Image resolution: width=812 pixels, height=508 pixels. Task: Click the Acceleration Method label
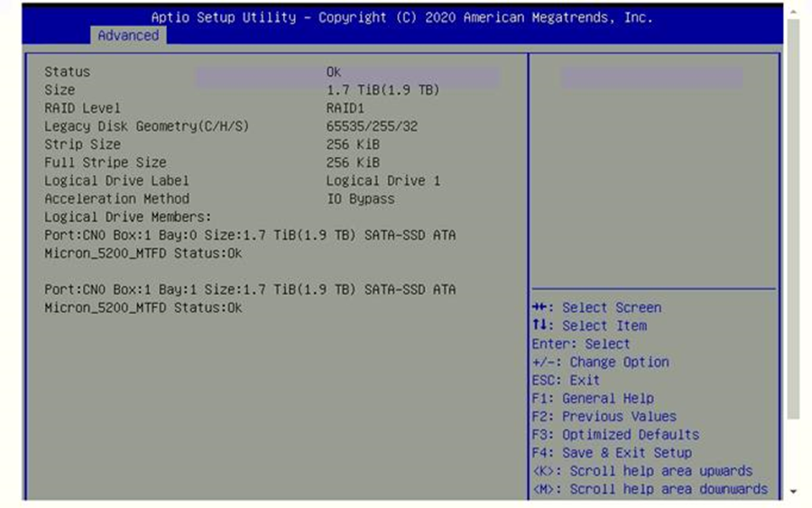point(116,199)
